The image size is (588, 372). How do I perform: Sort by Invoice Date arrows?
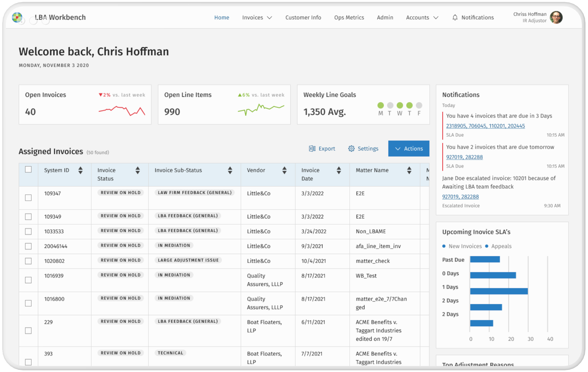click(338, 170)
